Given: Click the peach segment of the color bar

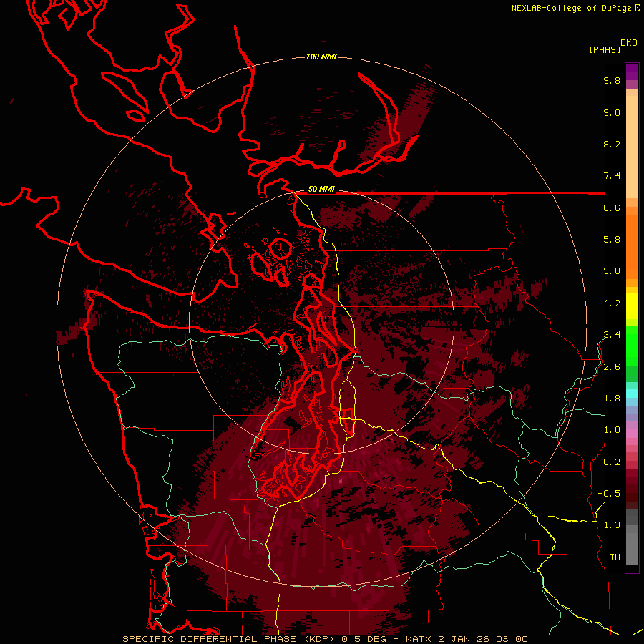Looking at the screenshot, I should point(632,146).
